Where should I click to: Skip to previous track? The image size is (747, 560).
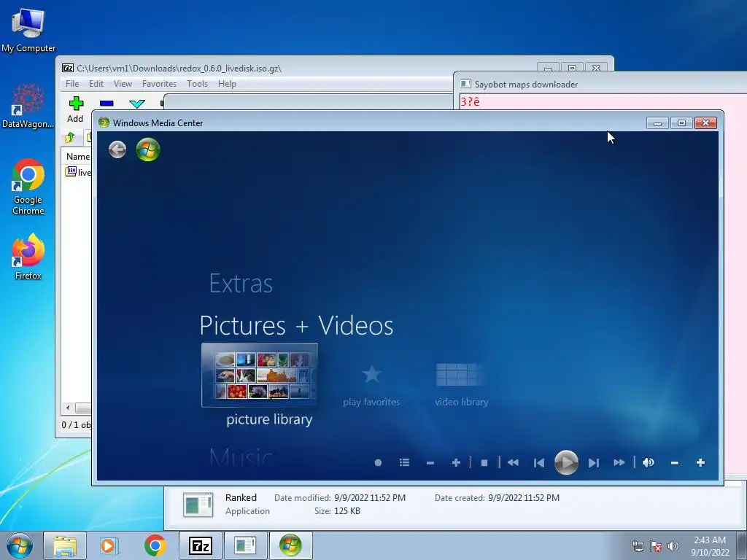click(539, 462)
